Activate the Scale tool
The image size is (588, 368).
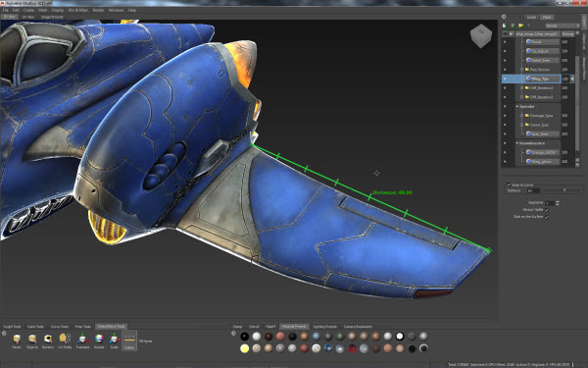114,340
